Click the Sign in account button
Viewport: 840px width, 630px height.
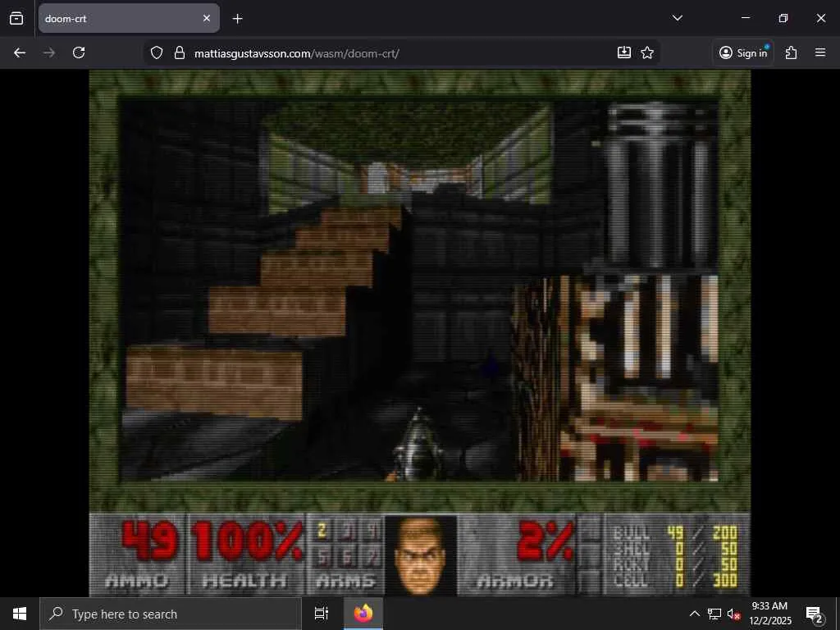tap(743, 52)
